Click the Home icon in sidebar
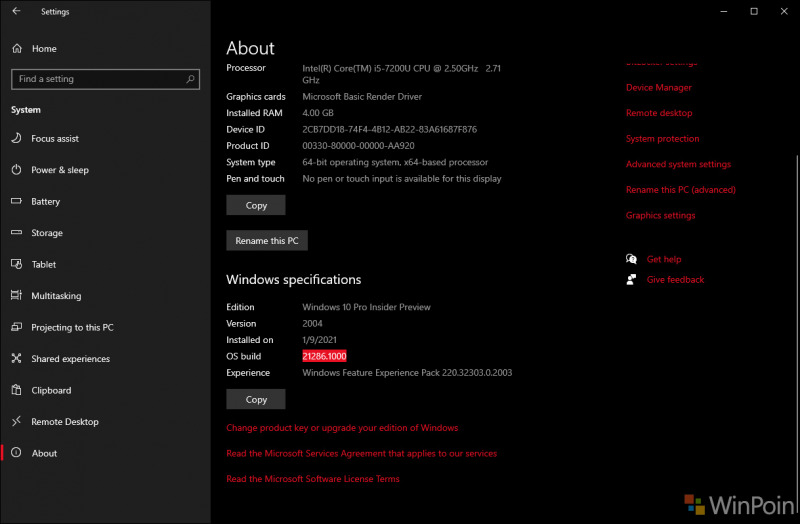Image resolution: width=800 pixels, height=524 pixels. [x=17, y=48]
